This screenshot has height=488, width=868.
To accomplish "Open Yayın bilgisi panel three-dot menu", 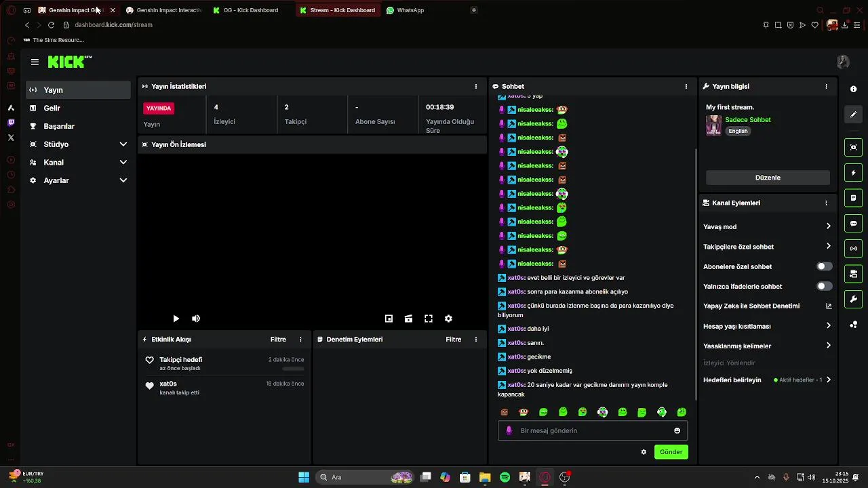I will pos(826,86).
